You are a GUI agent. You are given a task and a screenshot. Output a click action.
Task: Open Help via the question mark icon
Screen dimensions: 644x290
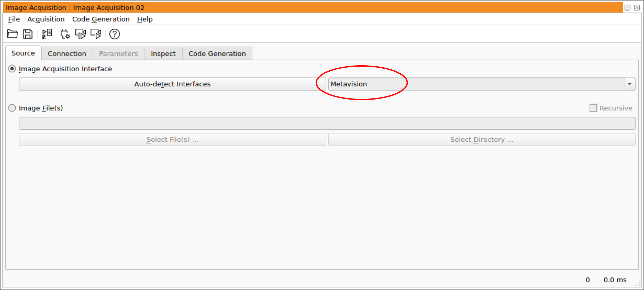coord(115,34)
